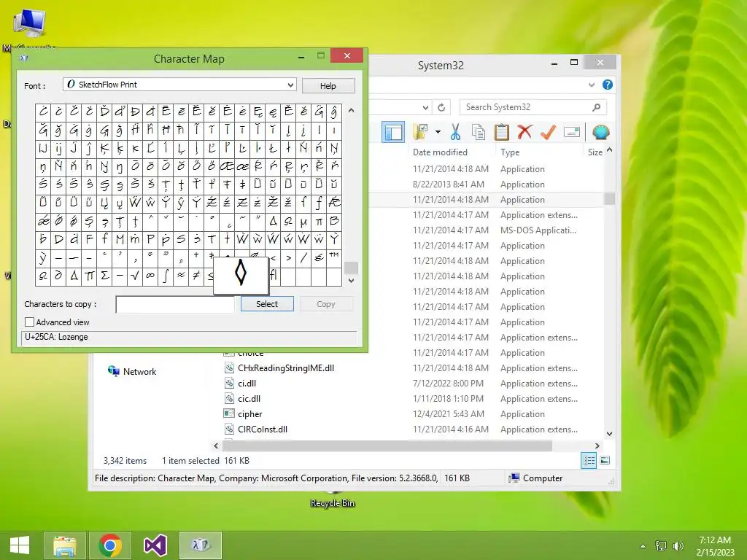Click the System32 horizontal scrollbar left arrow

point(216,446)
